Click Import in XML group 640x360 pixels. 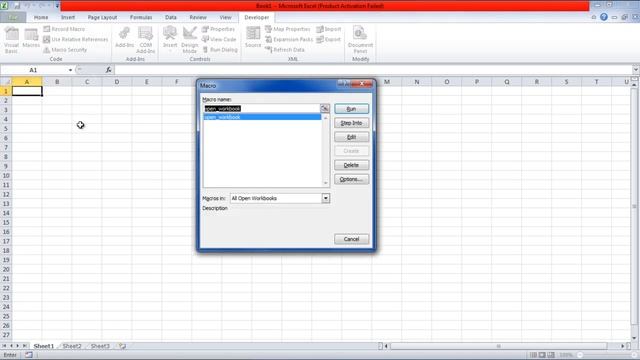(x=329, y=29)
